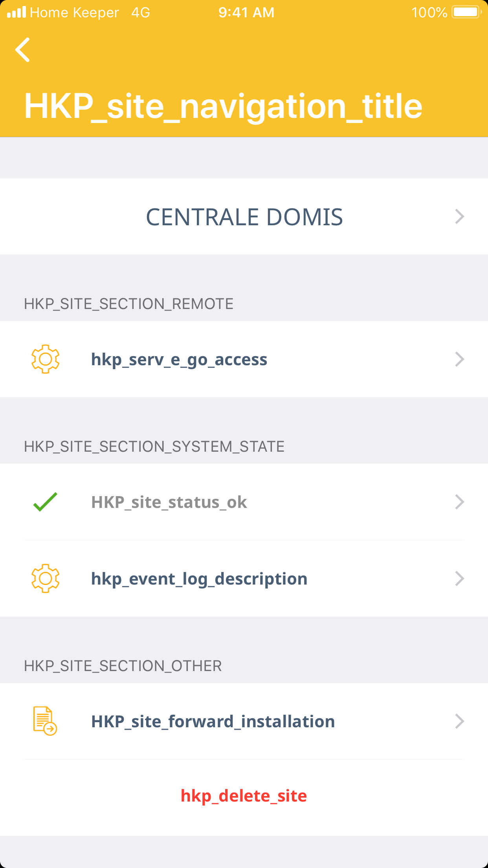Expand CENTRALE DOMIS chevron arrow
The height and width of the screenshot is (868, 488).
pos(459,217)
